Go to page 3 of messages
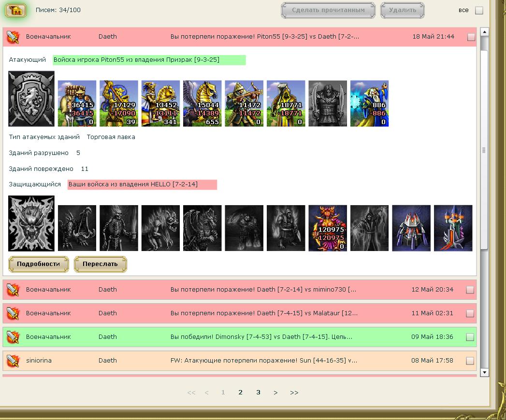Viewport: 506px width, 420px height. click(x=258, y=392)
